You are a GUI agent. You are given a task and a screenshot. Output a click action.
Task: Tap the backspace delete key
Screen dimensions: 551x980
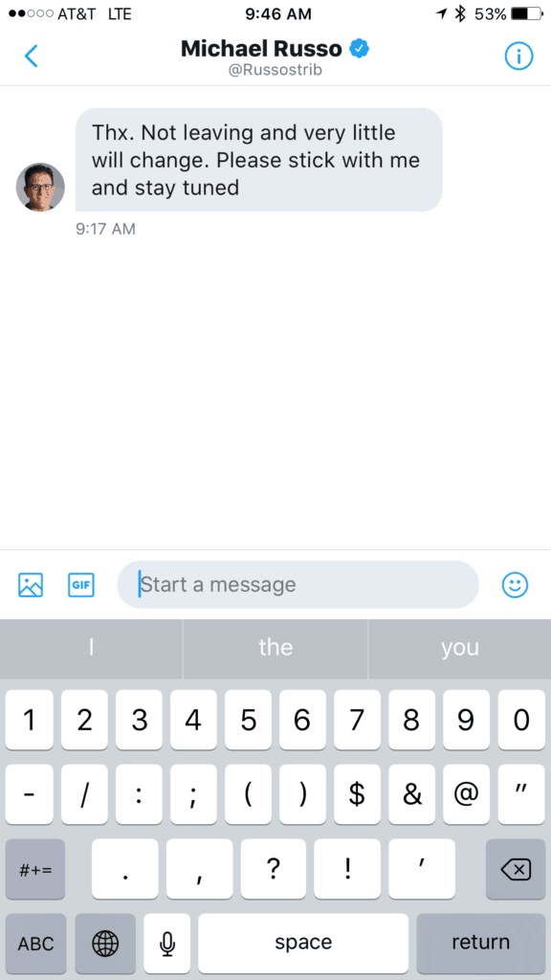516,869
